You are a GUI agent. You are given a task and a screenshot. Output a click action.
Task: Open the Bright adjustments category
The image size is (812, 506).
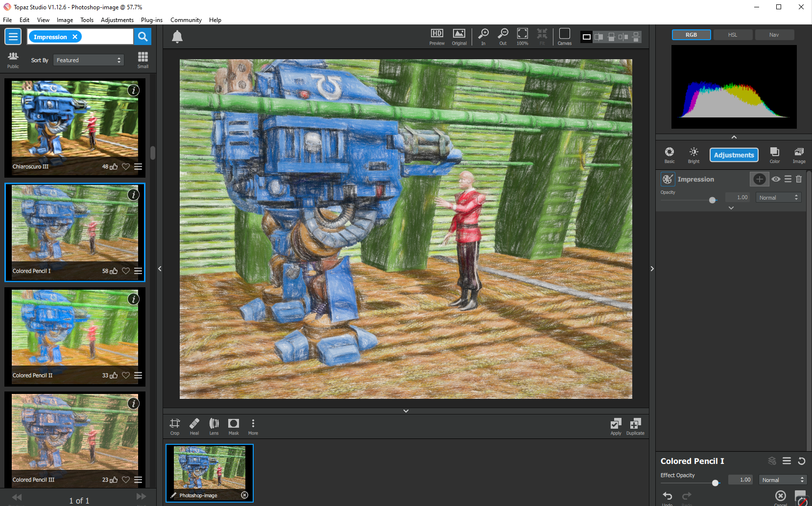pyautogui.click(x=694, y=155)
